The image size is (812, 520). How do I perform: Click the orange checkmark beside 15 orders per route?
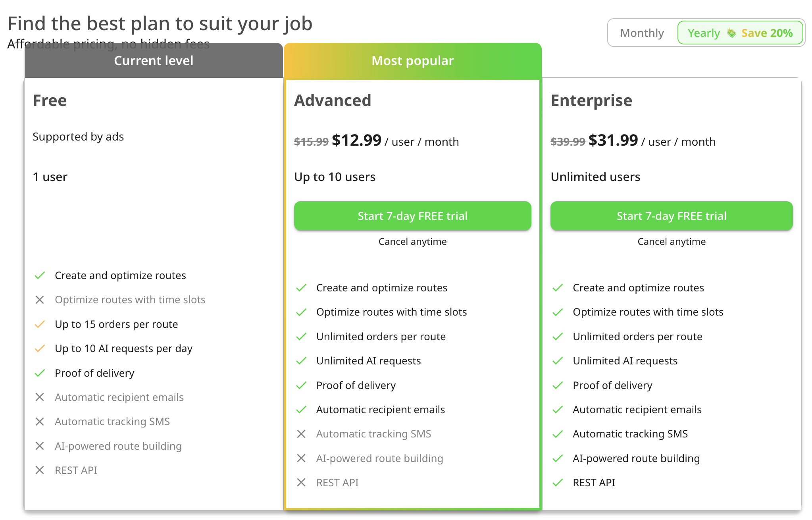click(40, 324)
